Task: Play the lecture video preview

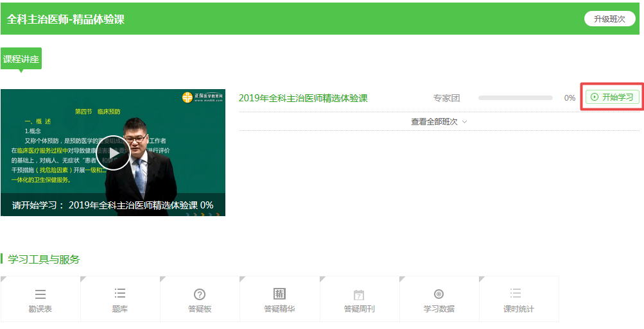Action: click(114, 153)
